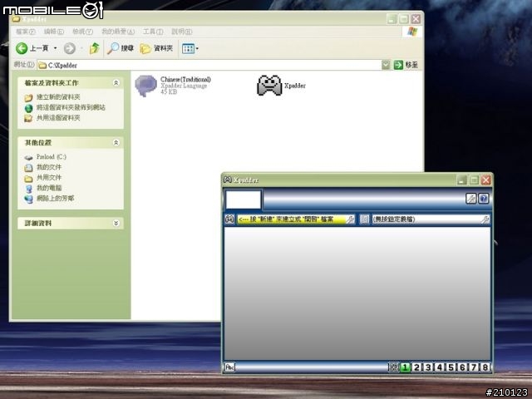Screen dimensions: 532x399
Task: Click the Xpadder settings wrench icon
Action: tap(471, 199)
